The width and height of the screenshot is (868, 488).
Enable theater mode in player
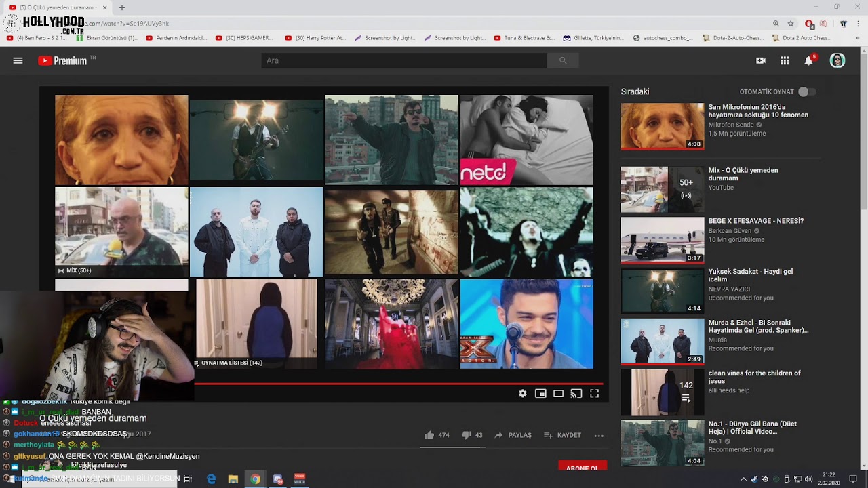point(558,393)
